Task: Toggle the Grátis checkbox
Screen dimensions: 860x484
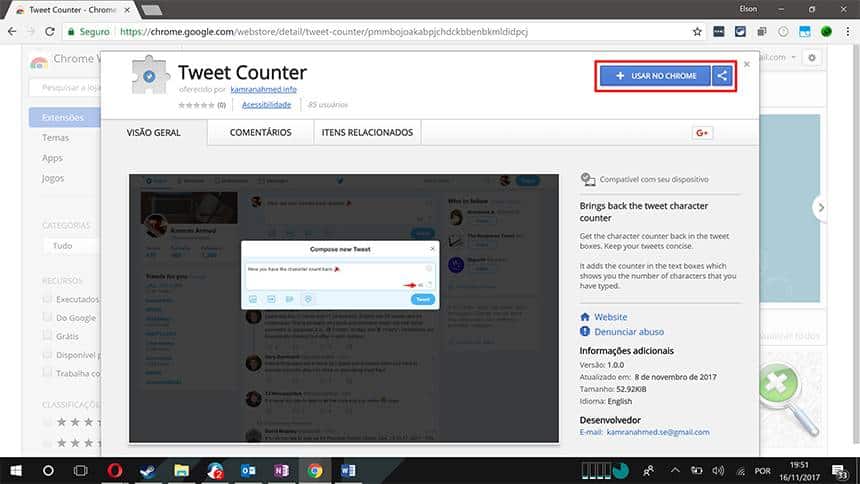Action: [x=47, y=336]
